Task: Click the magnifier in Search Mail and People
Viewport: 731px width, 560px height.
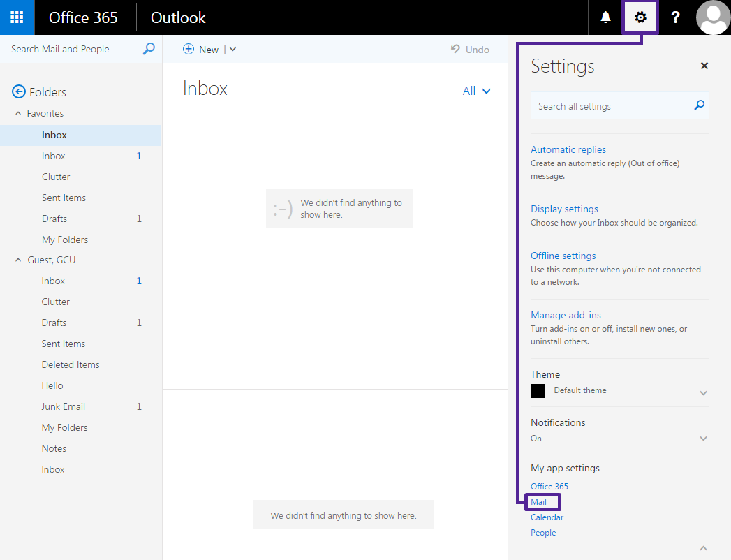Action: point(149,48)
